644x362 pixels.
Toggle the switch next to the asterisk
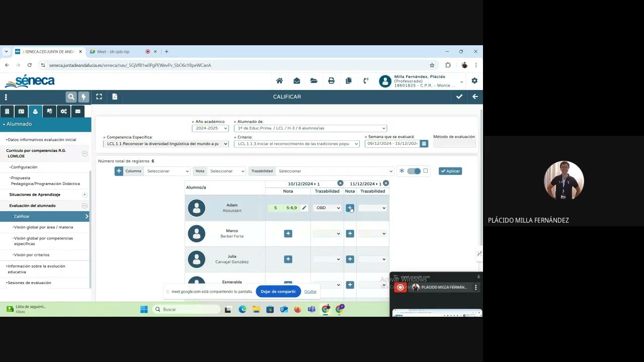pyautogui.click(x=414, y=171)
